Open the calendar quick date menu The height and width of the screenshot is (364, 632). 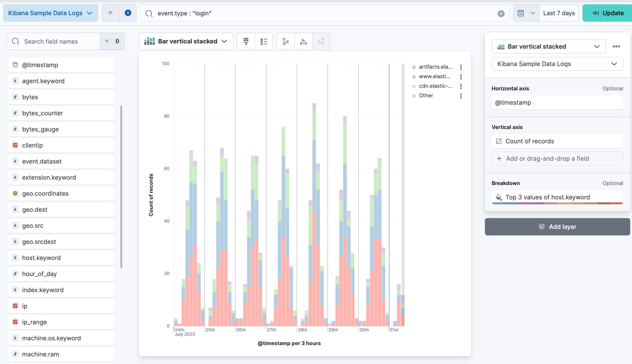526,13
